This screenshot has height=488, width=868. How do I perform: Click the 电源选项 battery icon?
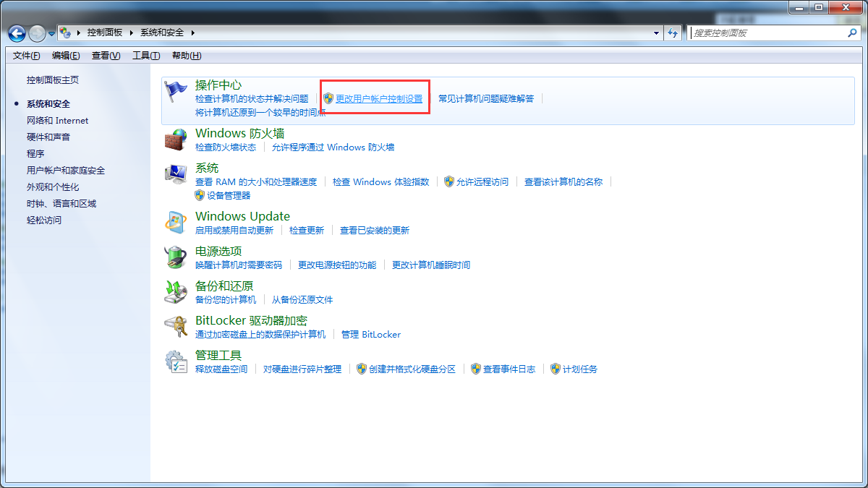tap(176, 257)
